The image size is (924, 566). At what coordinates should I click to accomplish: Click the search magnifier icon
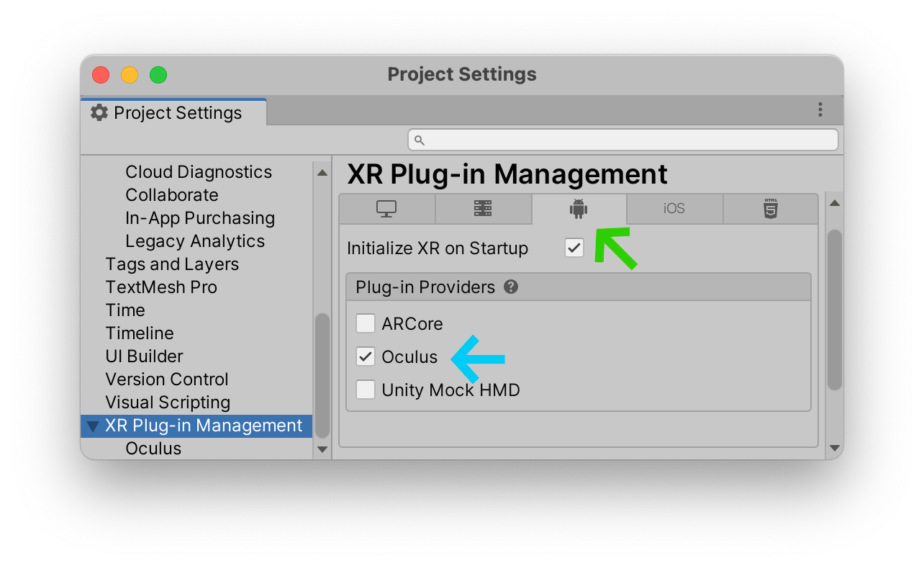tap(420, 140)
